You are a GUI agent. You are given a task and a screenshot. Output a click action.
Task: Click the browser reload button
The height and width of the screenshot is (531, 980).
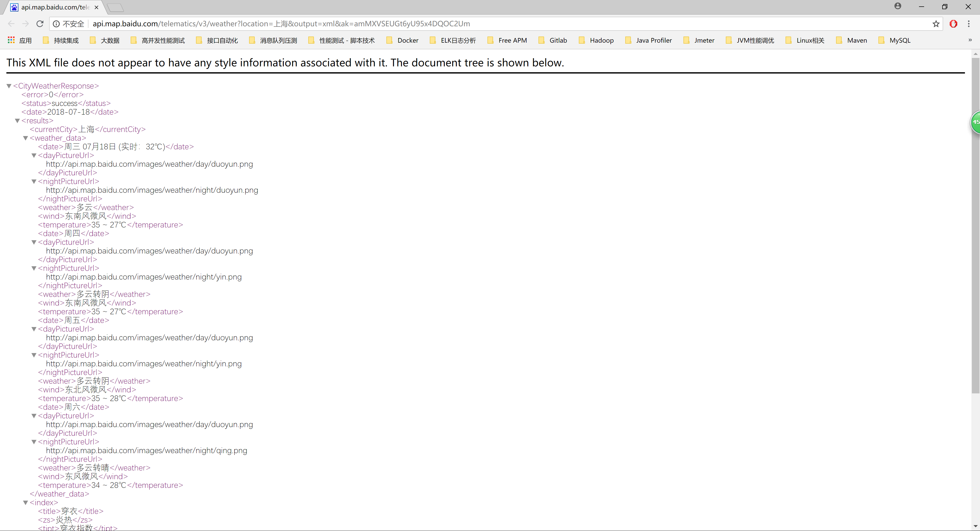tap(40, 23)
